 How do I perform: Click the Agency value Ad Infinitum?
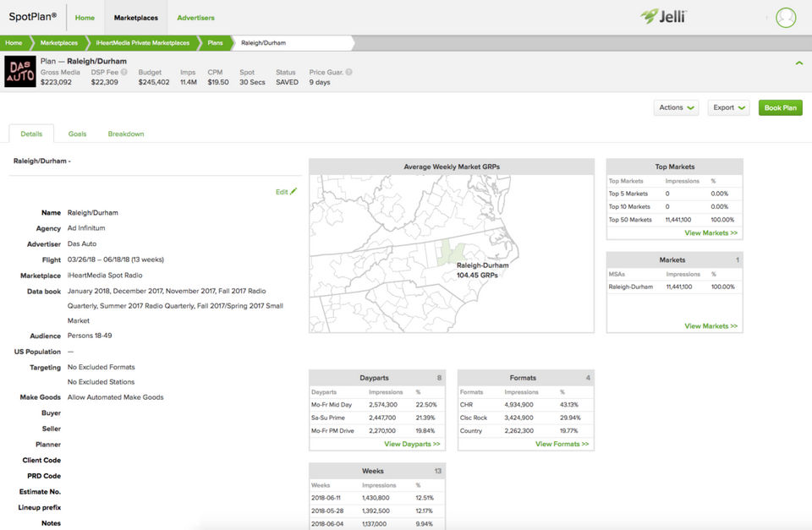click(86, 227)
